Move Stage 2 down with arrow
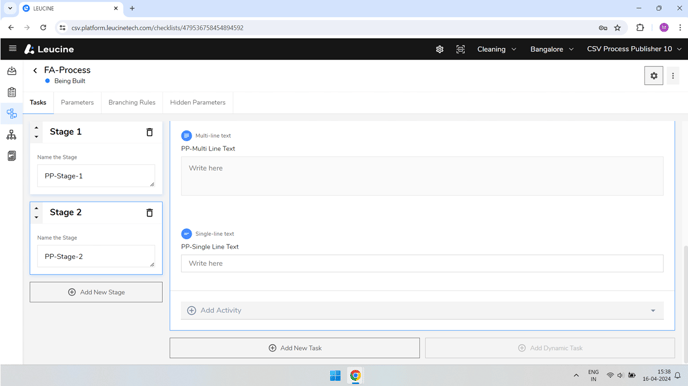688x386 pixels. click(x=36, y=217)
